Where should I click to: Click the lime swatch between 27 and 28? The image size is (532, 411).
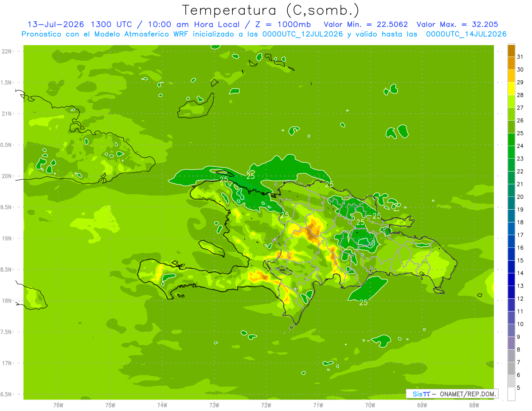pos(511,101)
